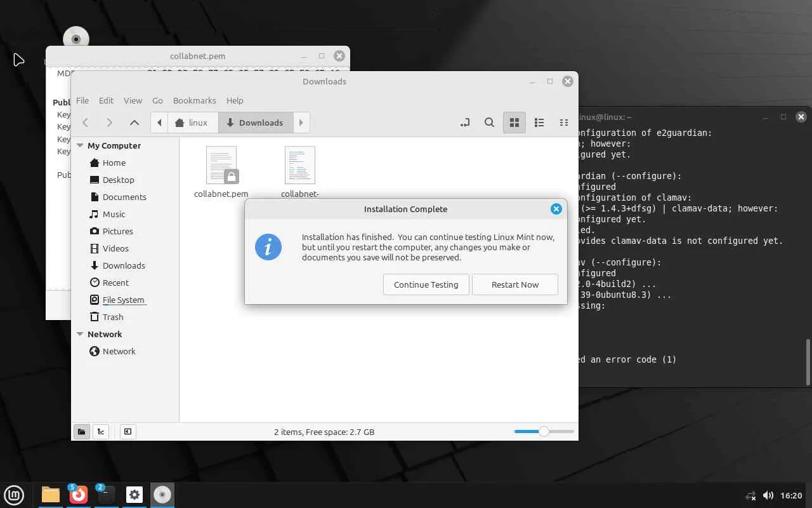Open the volume control in the tray
Image resolution: width=812 pixels, height=508 pixels.
tap(768, 495)
